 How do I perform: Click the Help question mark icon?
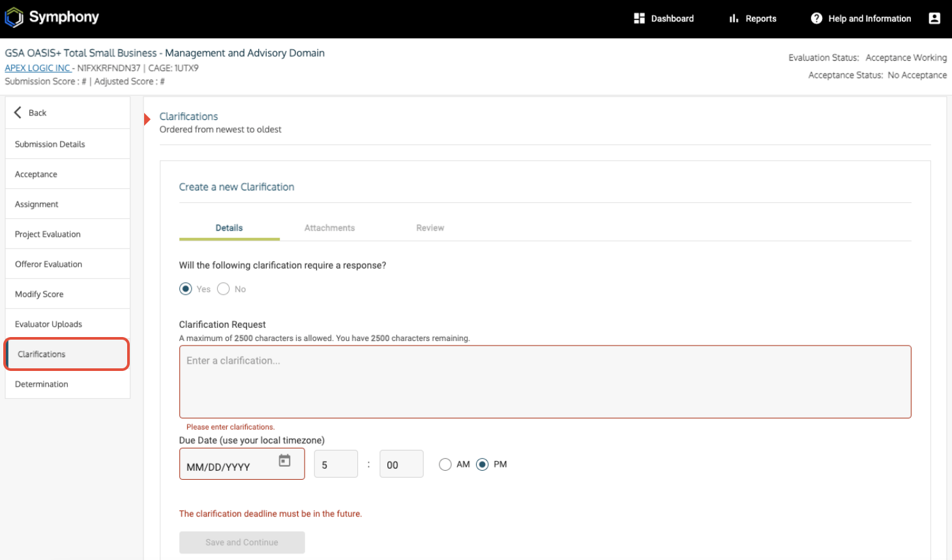tap(816, 18)
